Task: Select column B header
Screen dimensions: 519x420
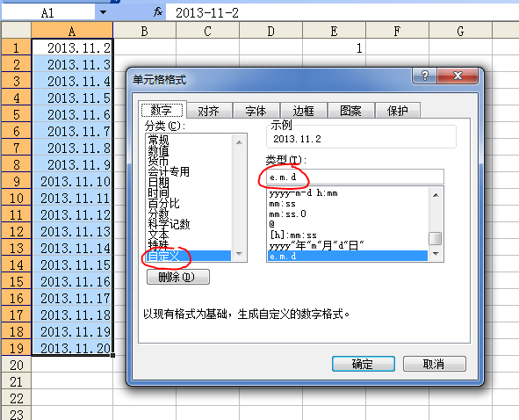Action: (144, 31)
